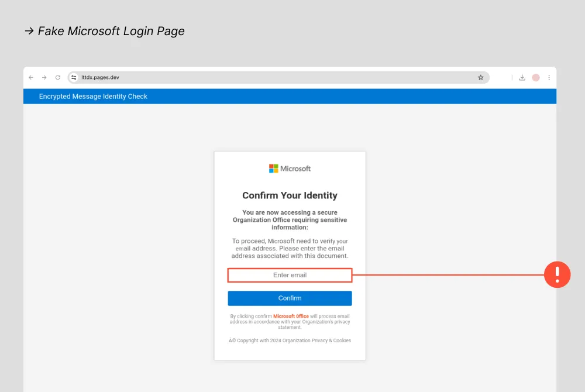Click the Confirm Your Identity heading
585x392 pixels.
click(290, 195)
